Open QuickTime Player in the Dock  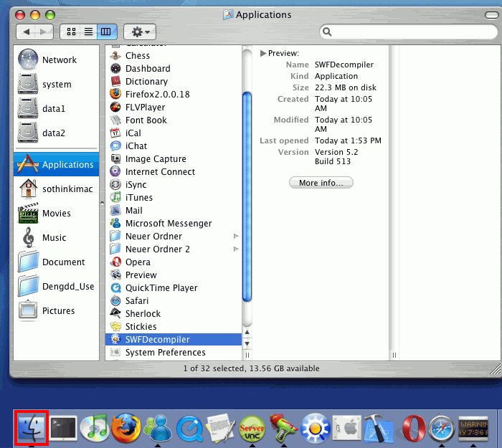[189, 428]
